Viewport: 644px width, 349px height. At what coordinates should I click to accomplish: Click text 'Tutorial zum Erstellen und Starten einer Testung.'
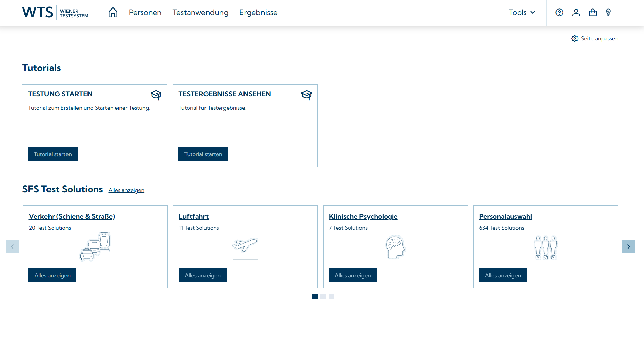tap(89, 108)
